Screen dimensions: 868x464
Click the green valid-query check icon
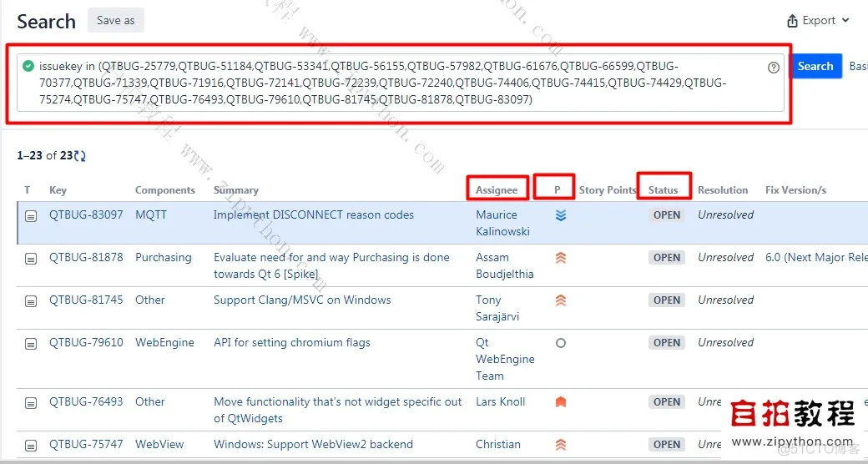[28, 66]
